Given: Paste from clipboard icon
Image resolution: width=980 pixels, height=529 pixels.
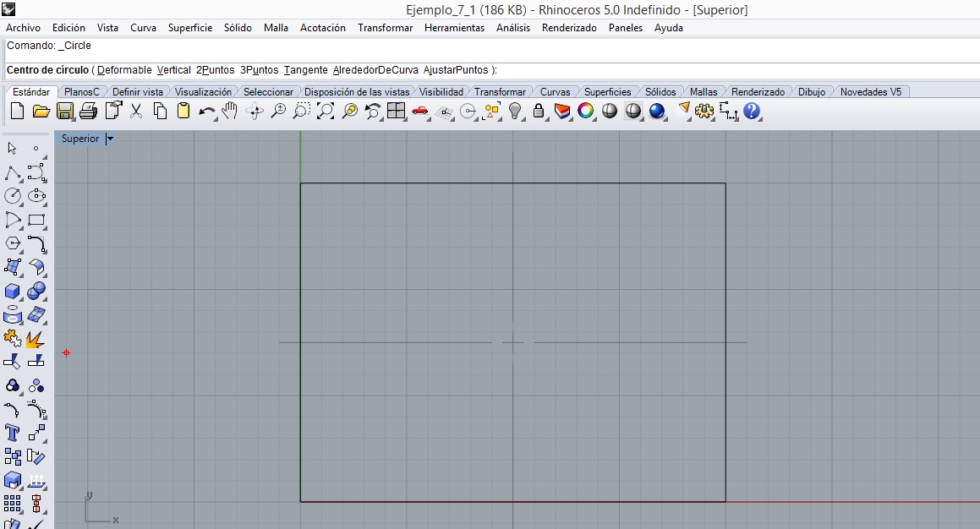Looking at the screenshot, I should click(x=183, y=112).
